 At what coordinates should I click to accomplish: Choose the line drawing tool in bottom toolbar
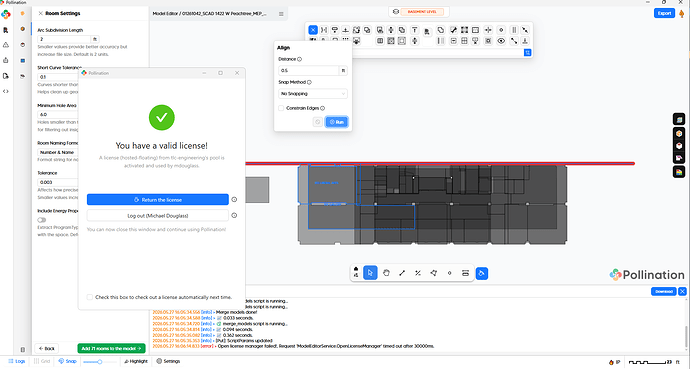click(x=402, y=273)
